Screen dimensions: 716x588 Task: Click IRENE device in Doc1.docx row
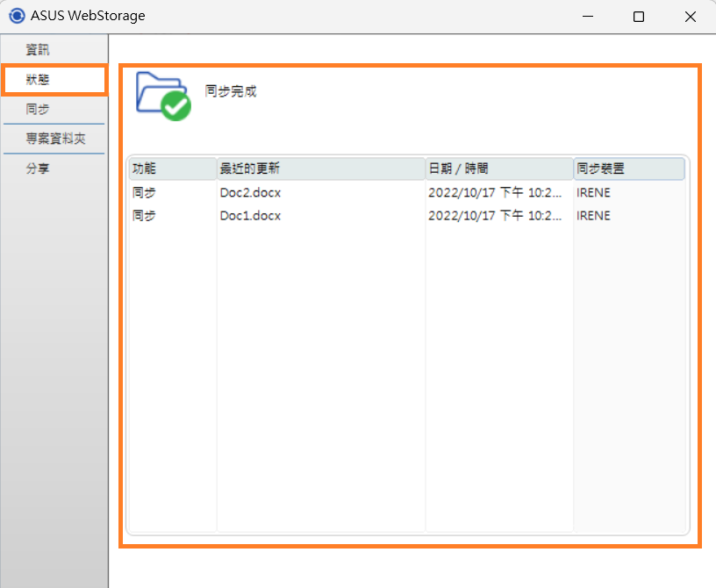tap(593, 215)
